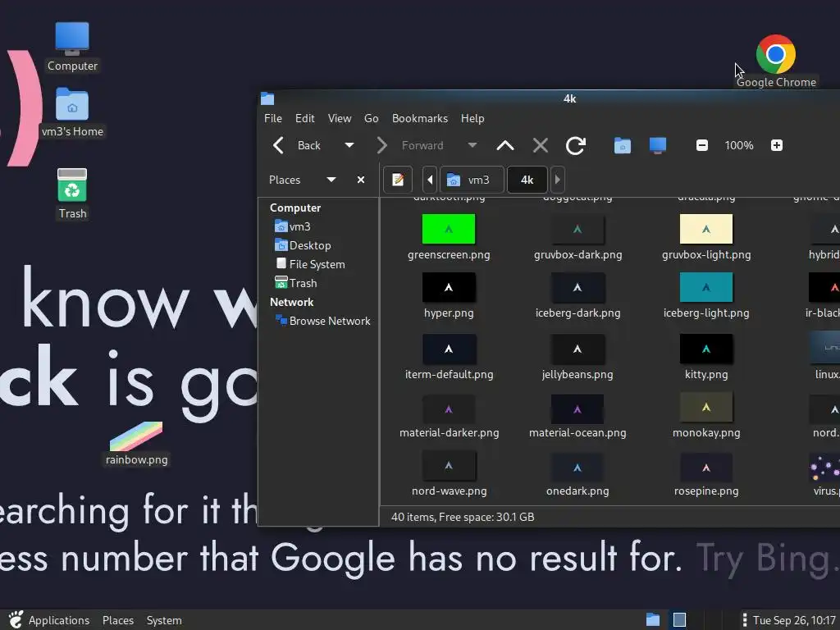This screenshot has height=630, width=840.
Task: Select the jellybeans.png file
Action: click(577, 357)
